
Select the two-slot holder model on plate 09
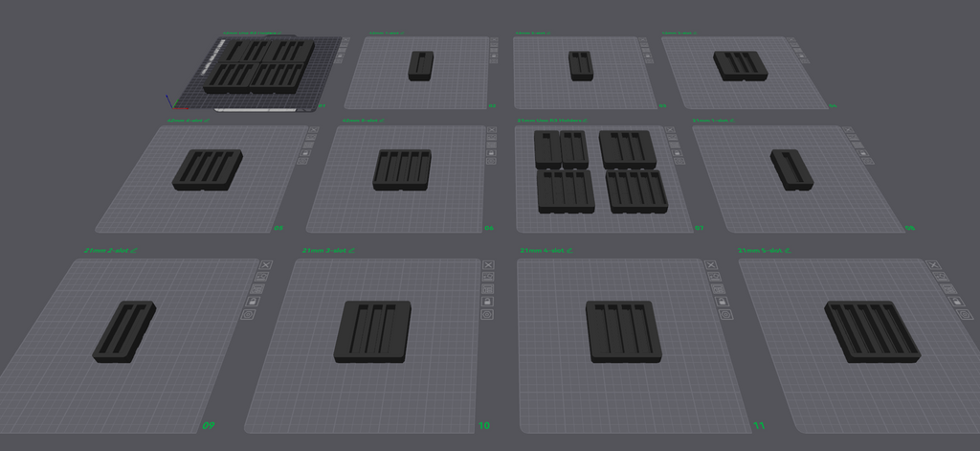click(124, 331)
